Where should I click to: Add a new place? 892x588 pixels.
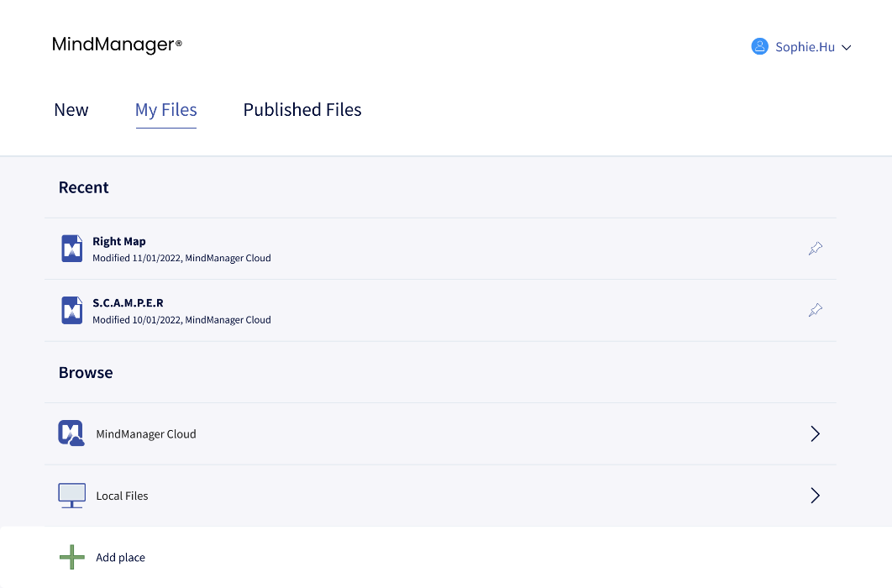[x=120, y=557]
